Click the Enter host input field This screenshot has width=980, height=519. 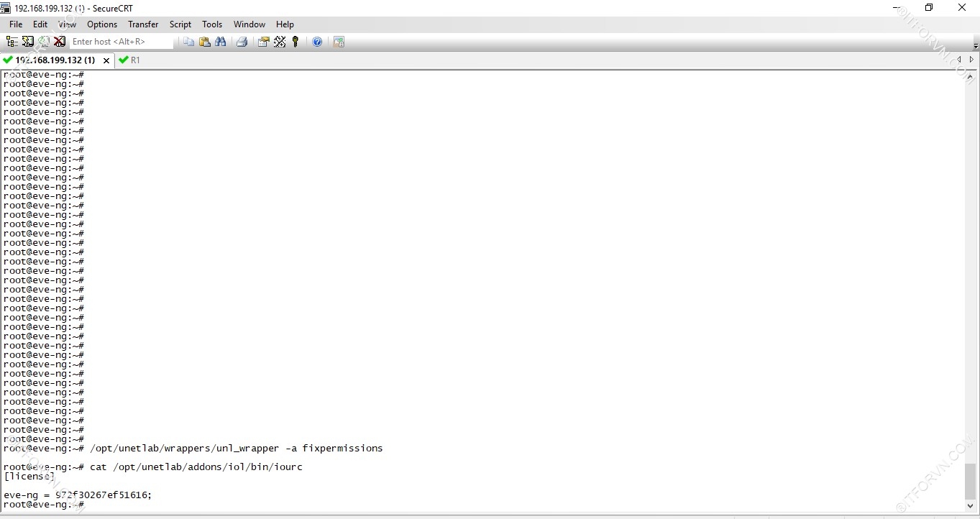point(121,42)
